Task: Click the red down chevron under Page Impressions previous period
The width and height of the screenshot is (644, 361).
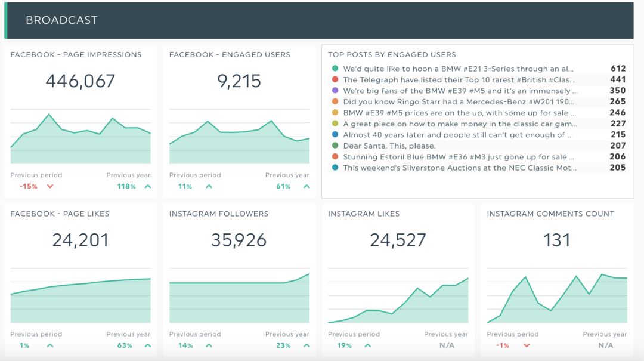Action: tap(51, 186)
